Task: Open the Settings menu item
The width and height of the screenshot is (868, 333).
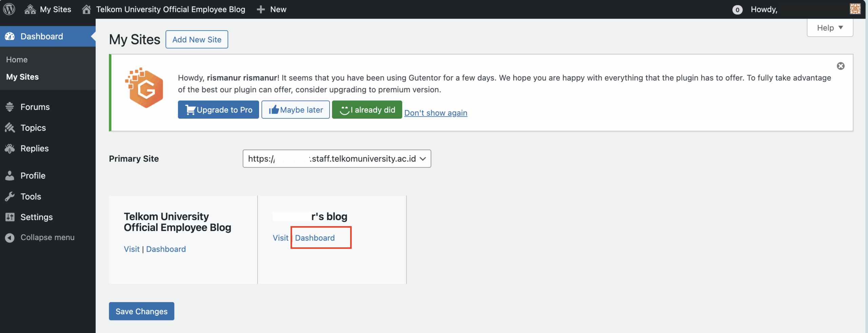Action: point(36,217)
